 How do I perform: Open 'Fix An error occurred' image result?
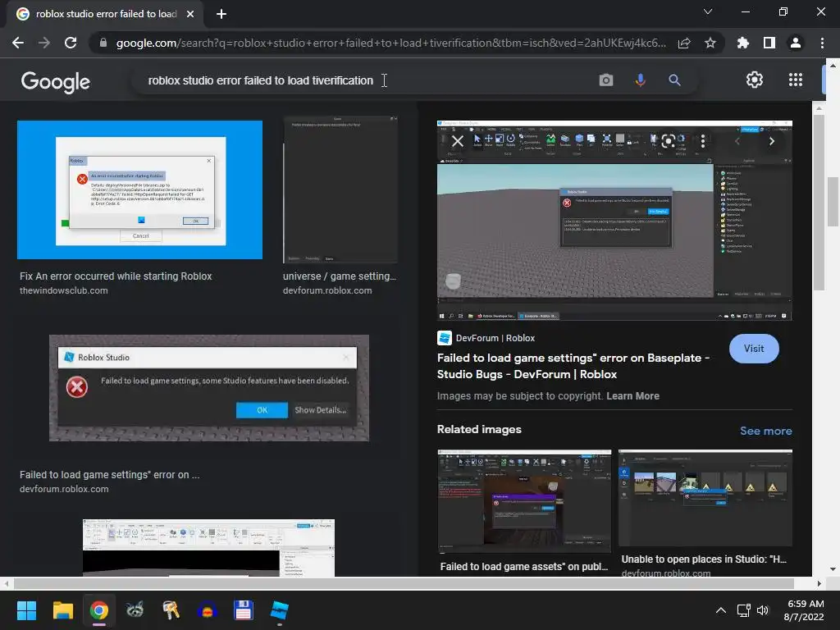[x=139, y=189]
